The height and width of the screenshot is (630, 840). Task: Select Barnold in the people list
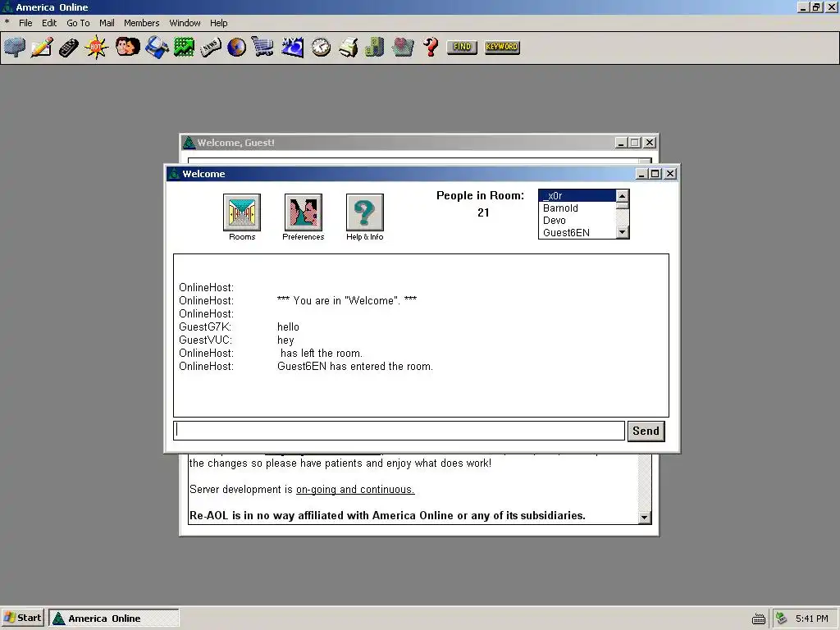coord(577,208)
